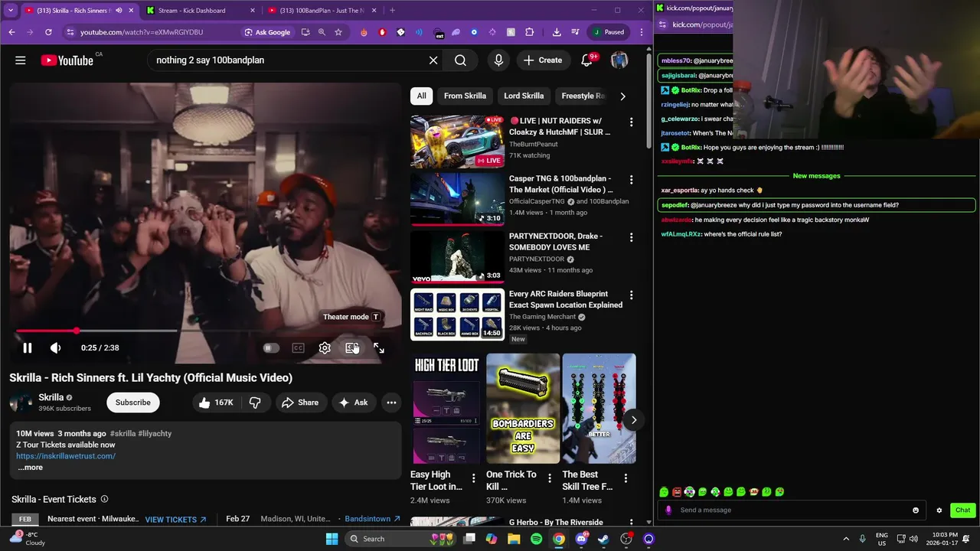Image resolution: width=980 pixels, height=551 pixels.
Task: Show more filter chips with right arrow
Action: point(622,96)
